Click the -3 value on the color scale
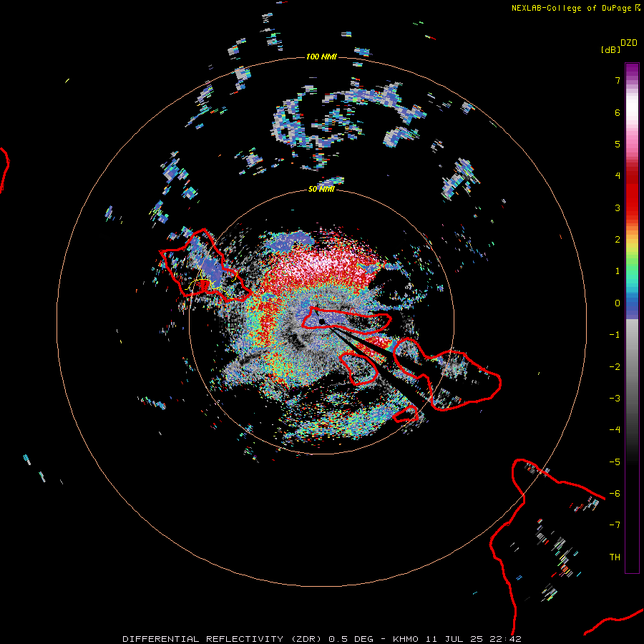 click(x=615, y=399)
